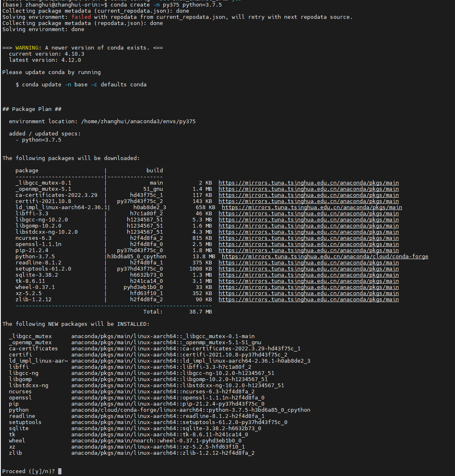This screenshot has width=455, height=476.
Task: Open the ld_impl_linux-aarch64-2.36.1 mirror link
Action: pos(312,208)
